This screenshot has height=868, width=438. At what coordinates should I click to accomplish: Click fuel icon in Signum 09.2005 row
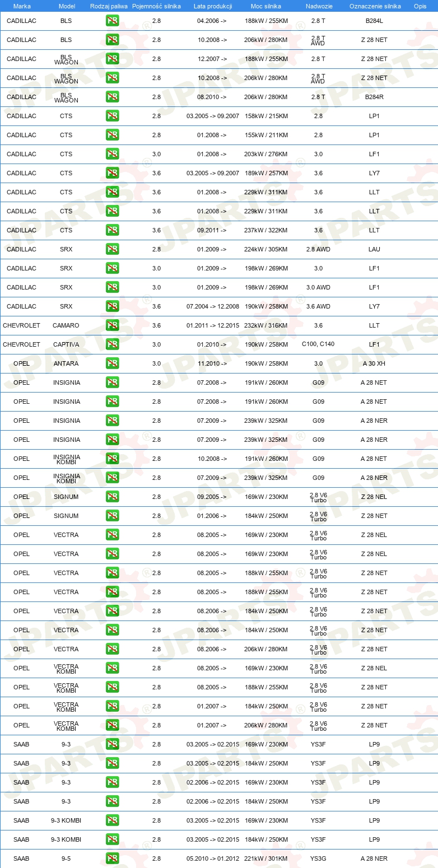(x=112, y=497)
